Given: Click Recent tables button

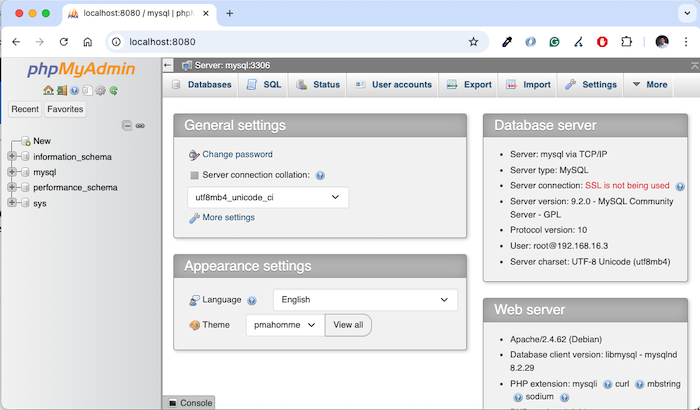Looking at the screenshot, I should coord(25,109).
